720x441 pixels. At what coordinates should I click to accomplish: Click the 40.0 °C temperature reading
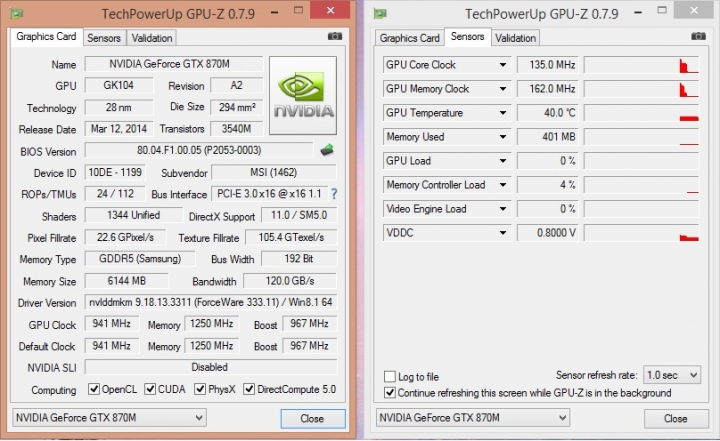(x=547, y=113)
